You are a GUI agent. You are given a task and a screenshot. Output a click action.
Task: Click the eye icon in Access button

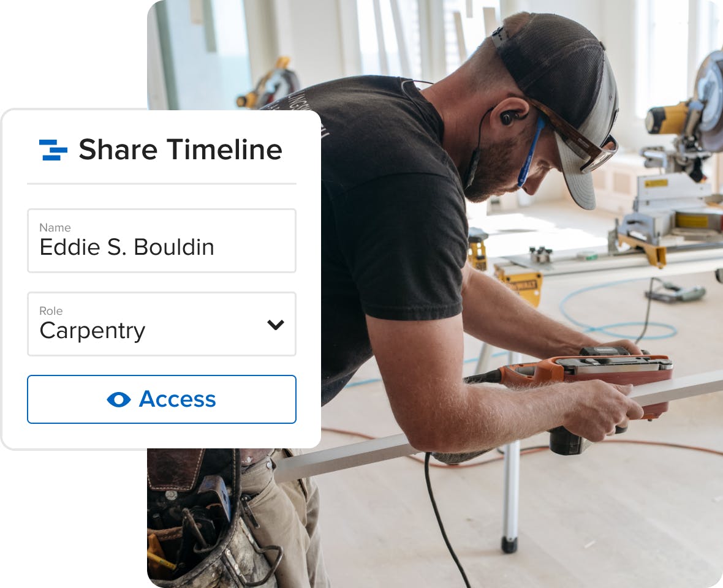(x=119, y=399)
